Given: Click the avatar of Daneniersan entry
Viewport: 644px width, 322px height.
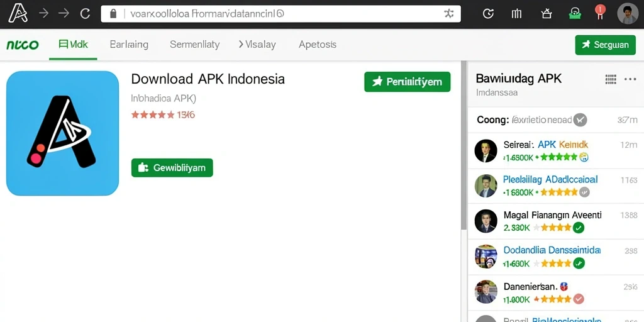Looking at the screenshot, I should (486, 292).
